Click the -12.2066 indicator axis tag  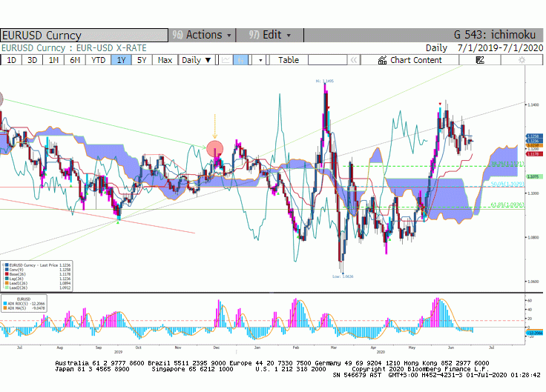pyautogui.click(x=535, y=333)
